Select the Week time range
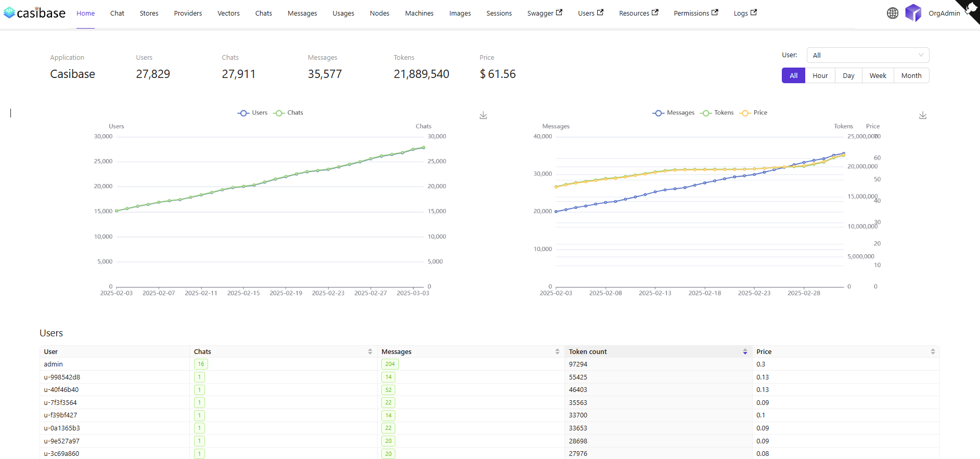The height and width of the screenshot is (459, 980). point(878,75)
